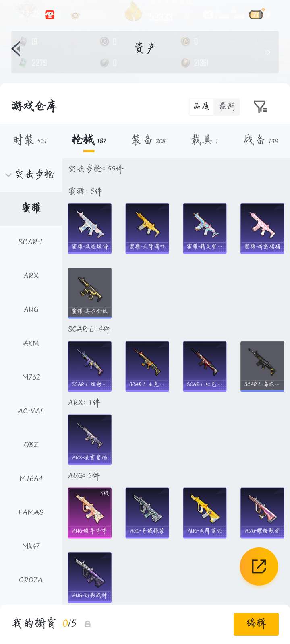The width and height of the screenshot is (290, 644).
Task: Tap the lock icon next to 我的橱窗
Action: [x=87, y=624]
